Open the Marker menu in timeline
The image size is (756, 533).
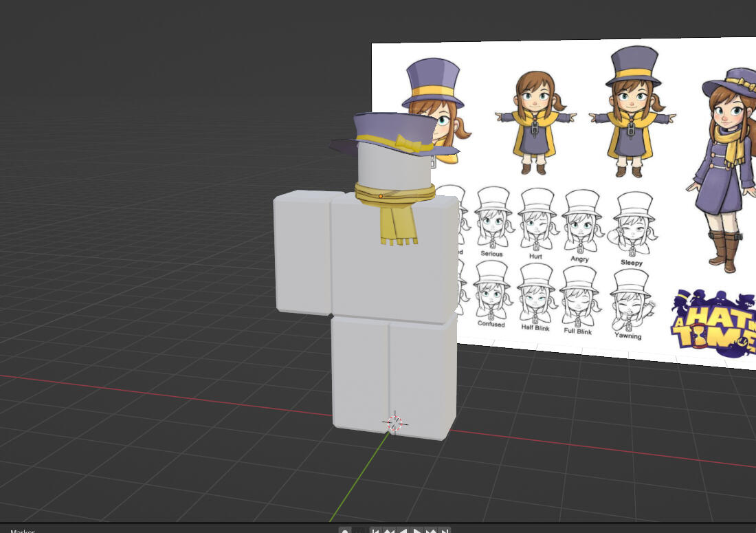pyautogui.click(x=22, y=531)
